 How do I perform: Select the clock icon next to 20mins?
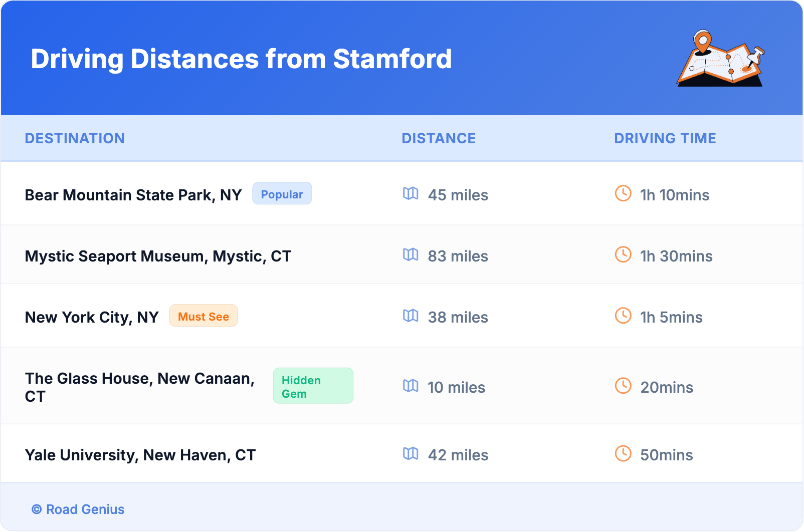pyautogui.click(x=623, y=387)
